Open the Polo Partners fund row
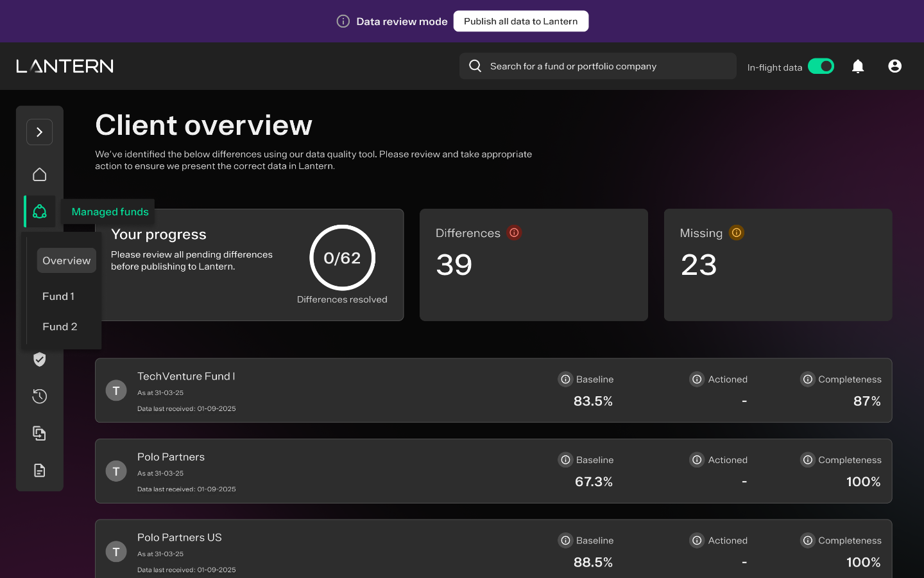This screenshot has width=924, height=578. pos(493,471)
